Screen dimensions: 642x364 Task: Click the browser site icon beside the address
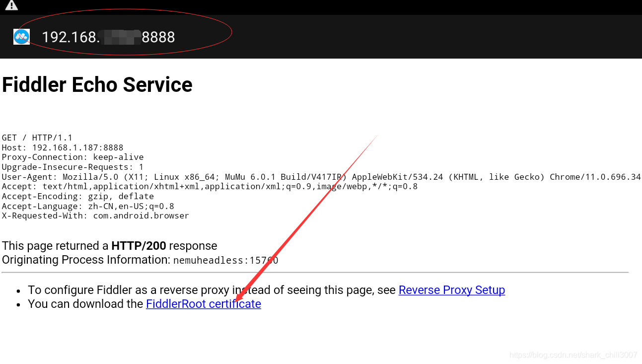pyautogui.click(x=21, y=37)
